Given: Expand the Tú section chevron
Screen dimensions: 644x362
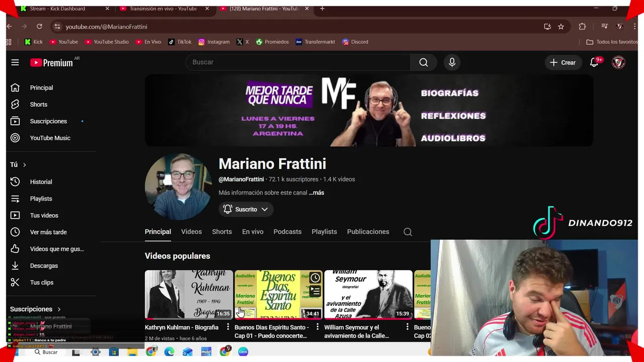Looking at the screenshot, I should coord(24,165).
